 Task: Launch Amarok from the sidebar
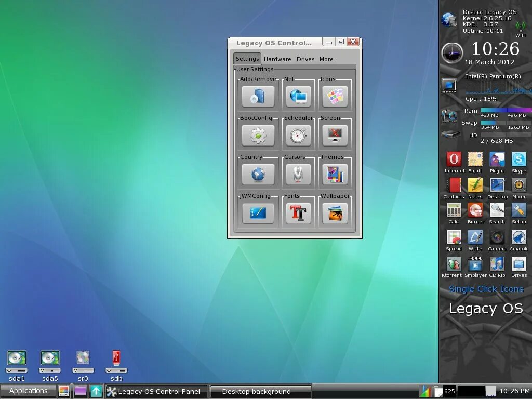click(x=519, y=237)
